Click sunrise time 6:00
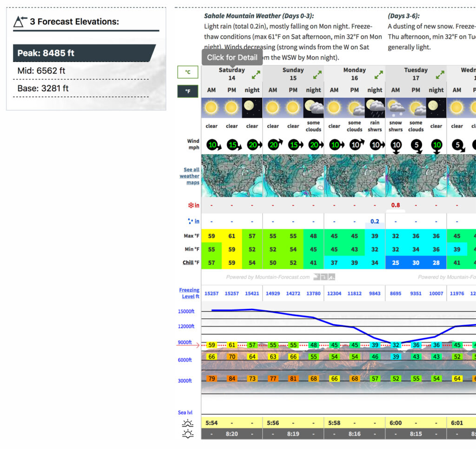The image size is (476, 449). click(396, 423)
